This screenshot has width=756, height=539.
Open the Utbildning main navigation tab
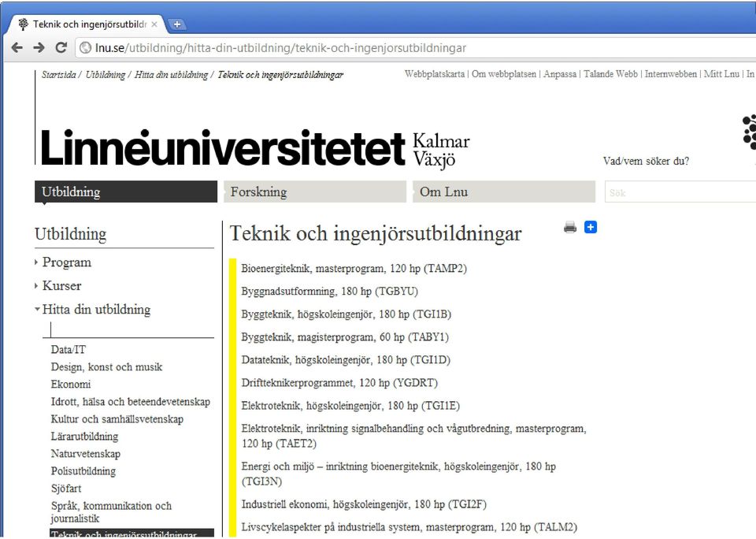126,191
